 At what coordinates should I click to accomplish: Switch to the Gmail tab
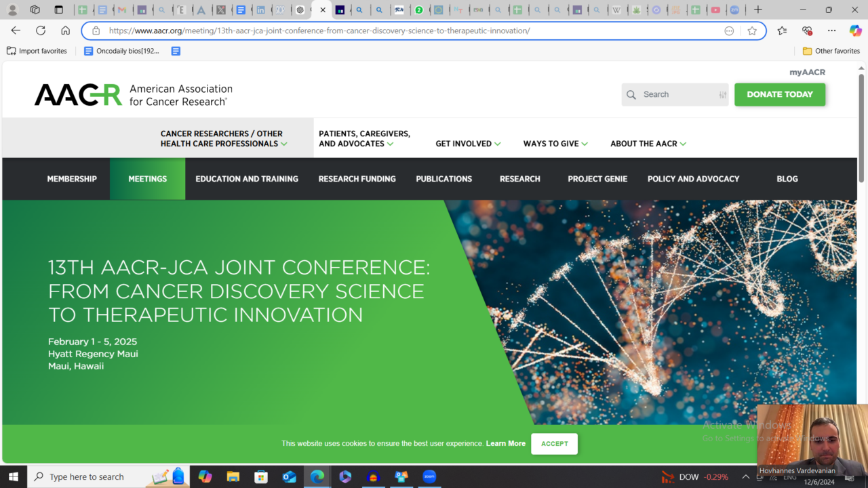123,10
